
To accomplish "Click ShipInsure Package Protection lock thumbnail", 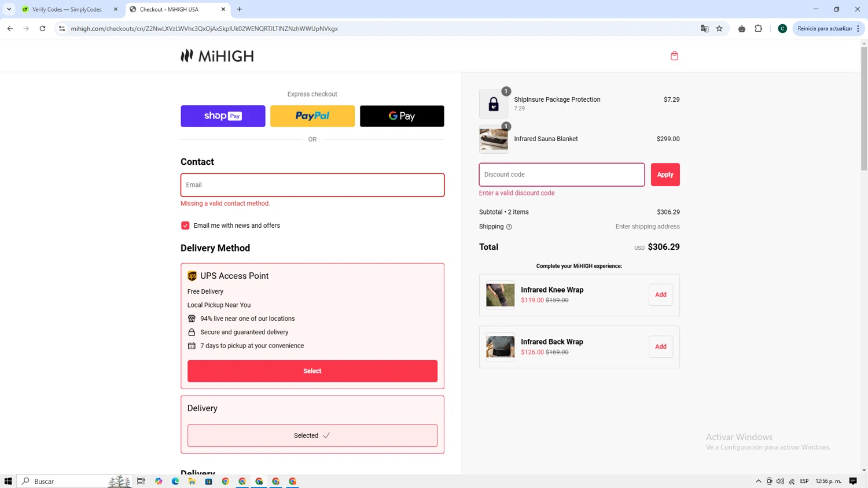I will tap(494, 104).
